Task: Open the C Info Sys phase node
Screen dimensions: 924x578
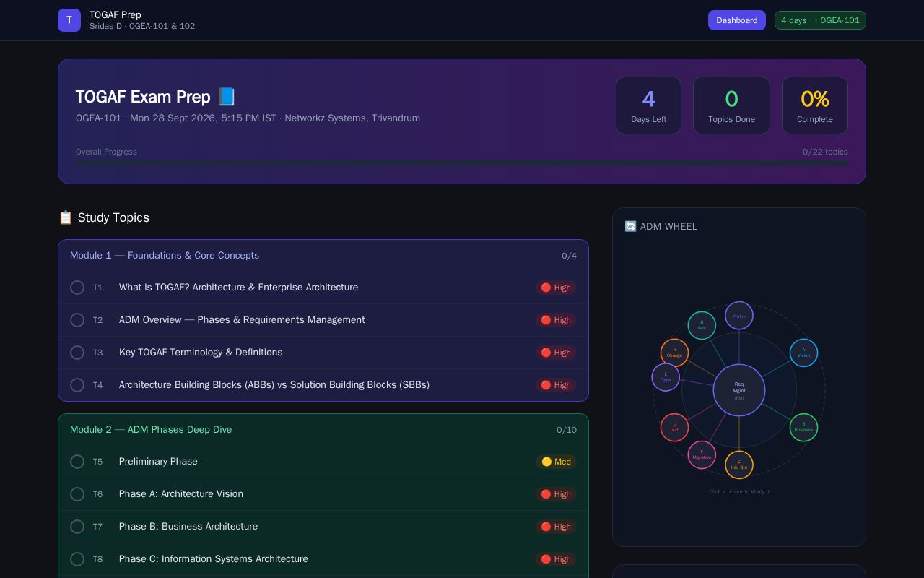Action: [x=739, y=465]
